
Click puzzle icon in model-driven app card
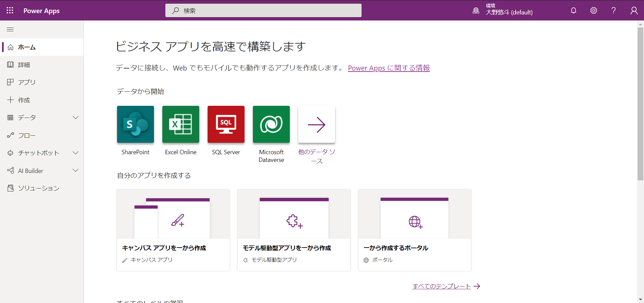coord(294,221)
